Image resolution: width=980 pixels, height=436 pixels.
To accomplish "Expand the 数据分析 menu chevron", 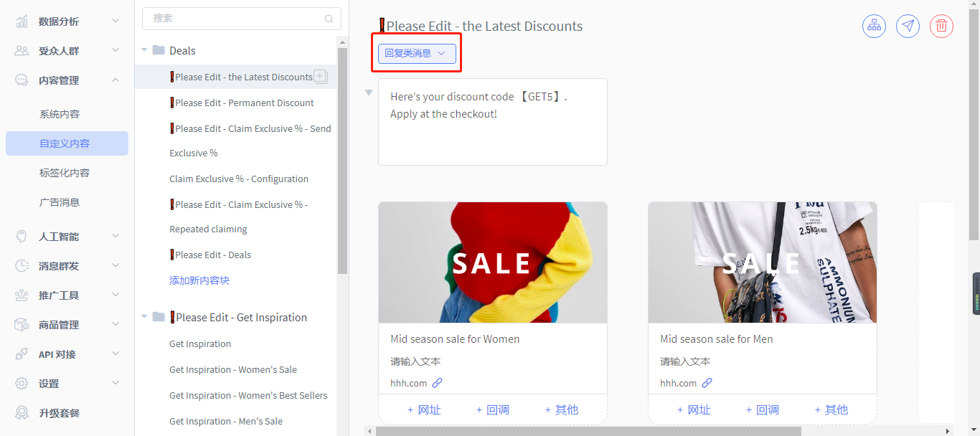I will point(116,22).
